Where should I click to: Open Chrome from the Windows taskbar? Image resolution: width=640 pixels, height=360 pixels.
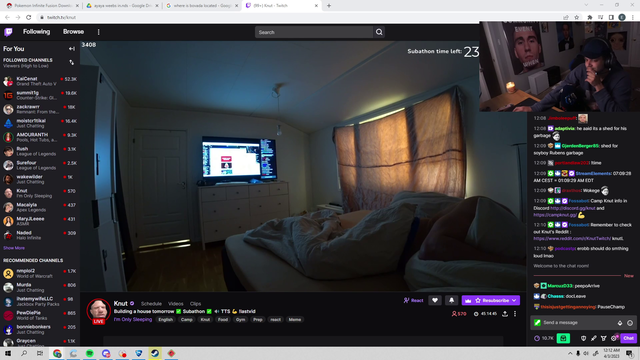(x=57, y=353)
